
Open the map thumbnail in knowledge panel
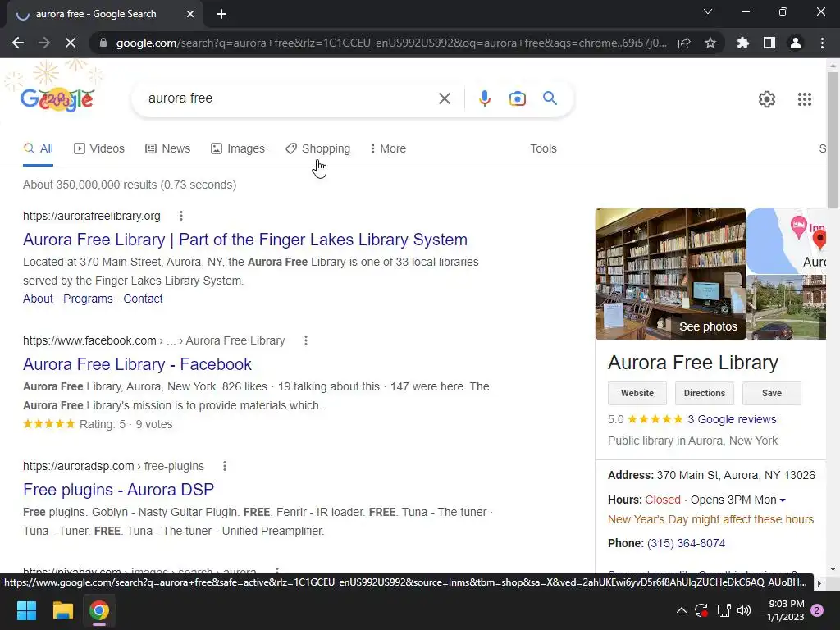point(786,241)
